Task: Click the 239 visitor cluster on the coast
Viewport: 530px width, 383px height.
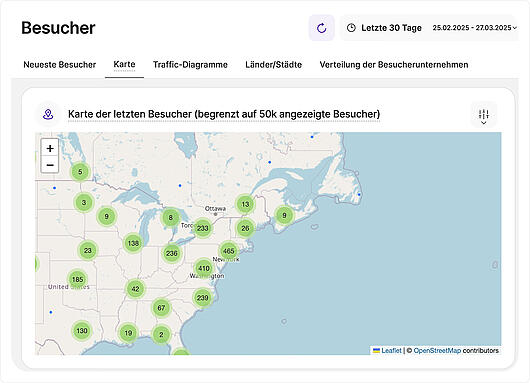Action: [x=202, y=298]
